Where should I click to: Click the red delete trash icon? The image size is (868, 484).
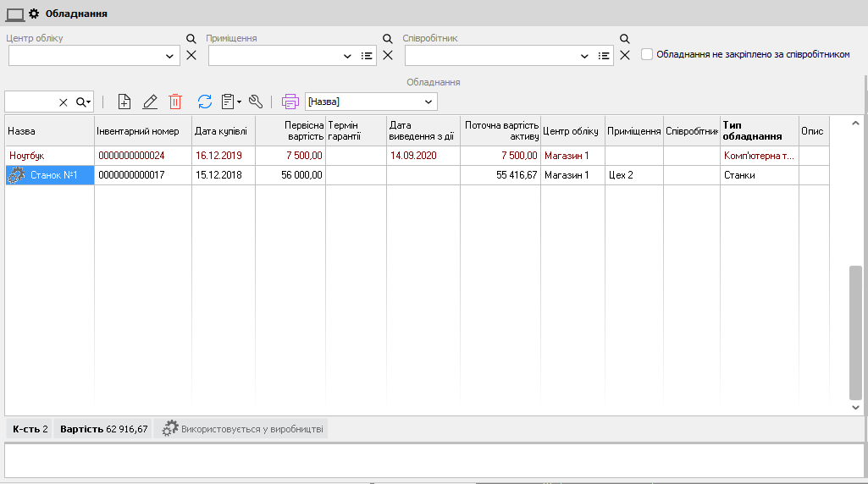[x=175, y=102]
